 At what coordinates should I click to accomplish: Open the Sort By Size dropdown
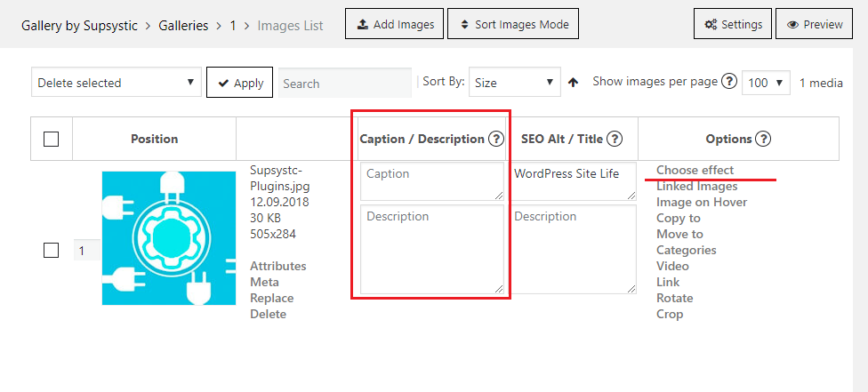coord(514,83)
